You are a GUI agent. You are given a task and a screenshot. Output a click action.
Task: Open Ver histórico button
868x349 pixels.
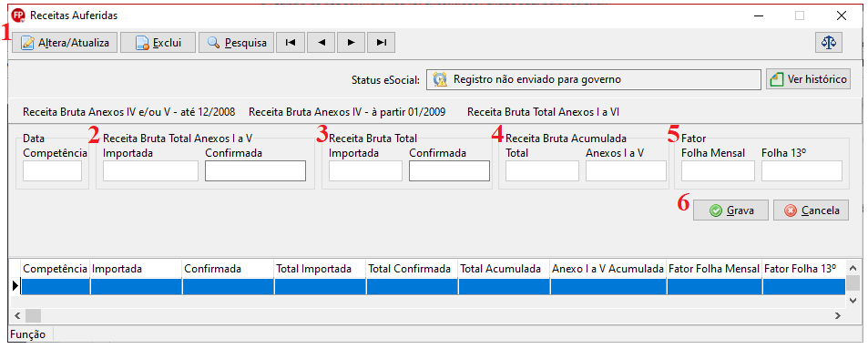coord(808,79)
